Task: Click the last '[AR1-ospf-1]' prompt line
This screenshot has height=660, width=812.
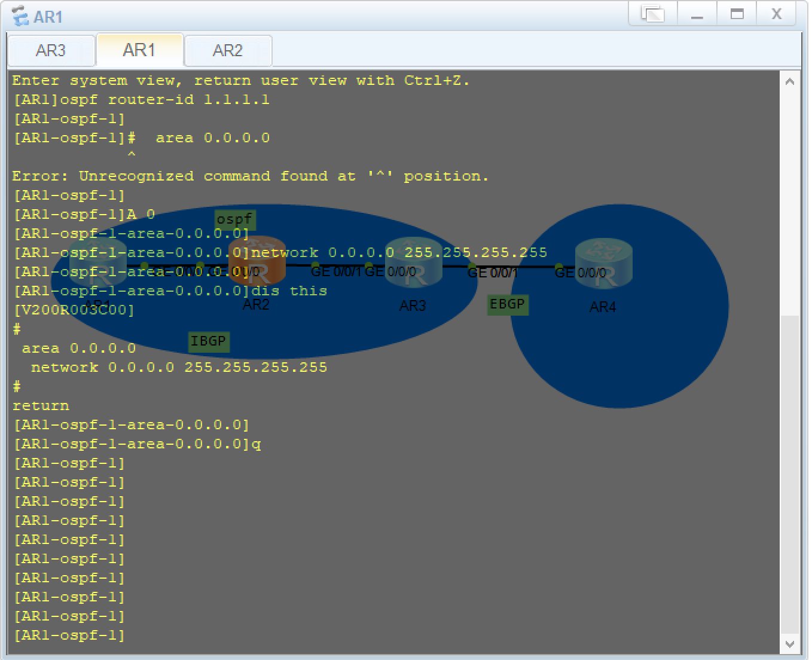Action: point(69,635)
